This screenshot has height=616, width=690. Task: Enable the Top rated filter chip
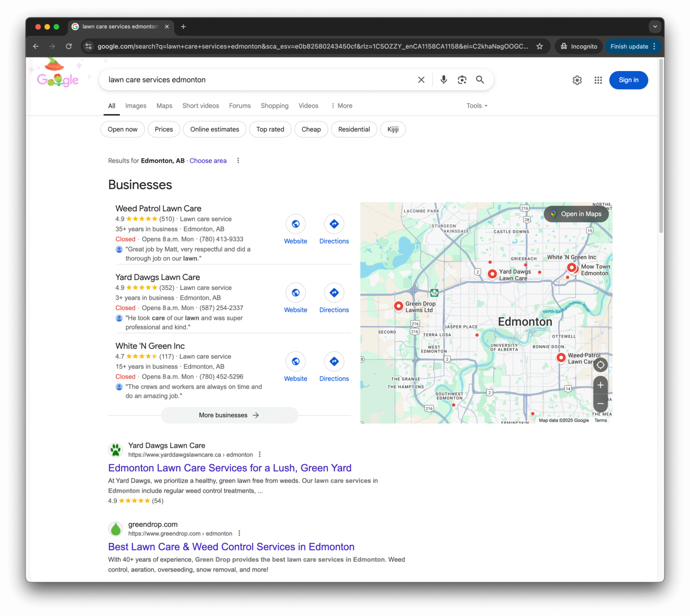pyautogui.click(x=270, y=129)
